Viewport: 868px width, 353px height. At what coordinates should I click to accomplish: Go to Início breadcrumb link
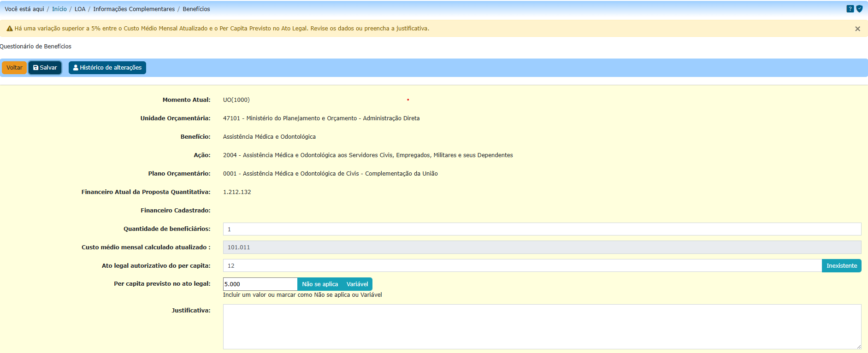59,9
